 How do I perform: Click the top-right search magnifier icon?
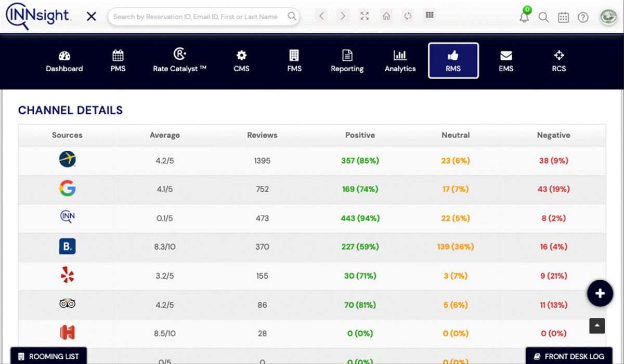[x=543, y=17]
